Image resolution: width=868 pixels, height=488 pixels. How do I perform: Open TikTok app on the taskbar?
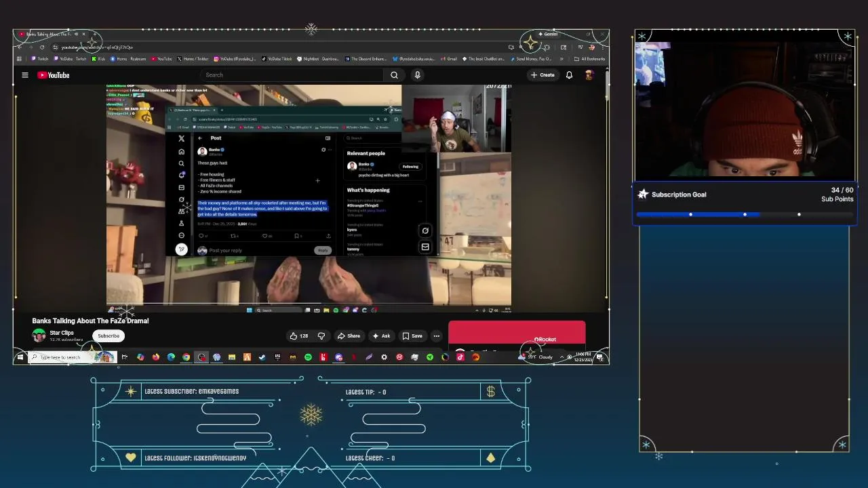point(460,357)
